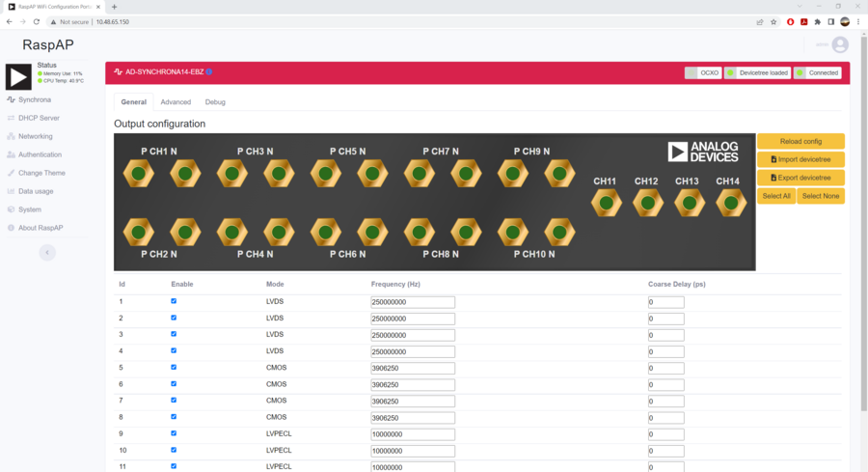
Task: Toggle the Enable checkbox for channel 9
Action: pos(174,433)
